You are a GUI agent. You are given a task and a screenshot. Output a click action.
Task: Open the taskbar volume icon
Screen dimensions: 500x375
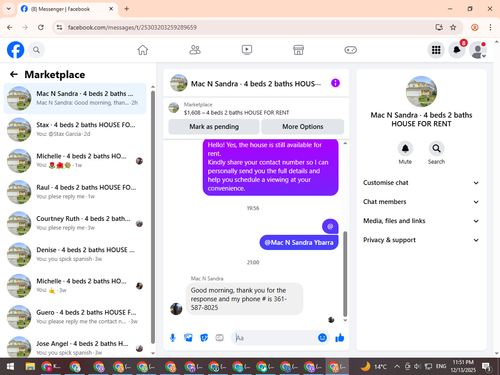point(418,367)
